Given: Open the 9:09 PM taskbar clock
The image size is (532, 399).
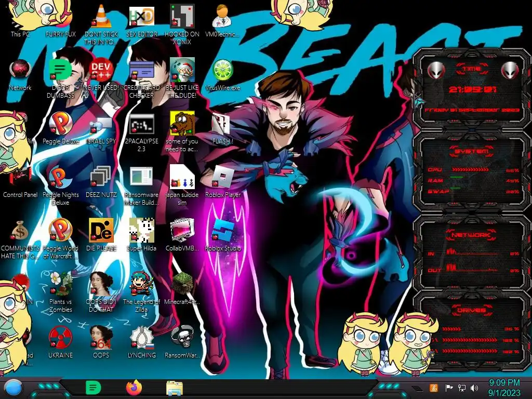Looking at the screenshot, I should click(504, 388).
